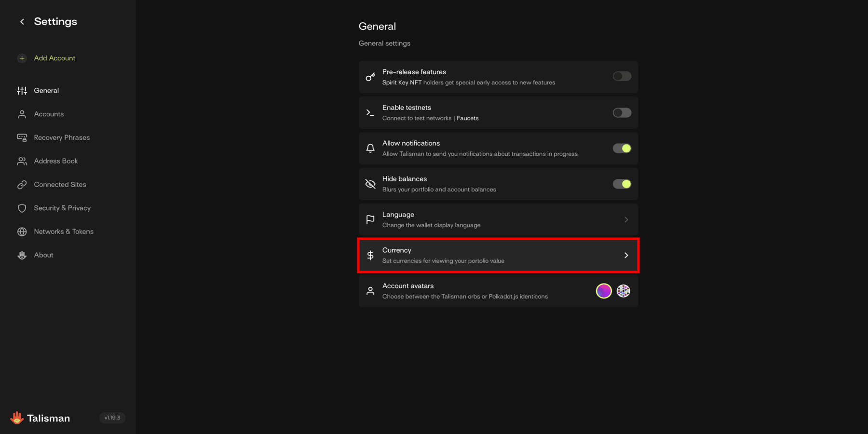Click the back arrow beside Settings
This screenshot has width=868, height=434.
click(22, 22)
